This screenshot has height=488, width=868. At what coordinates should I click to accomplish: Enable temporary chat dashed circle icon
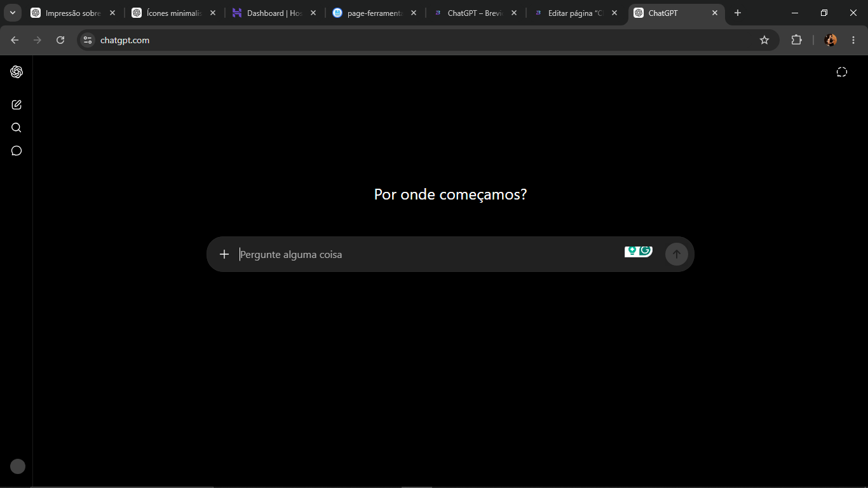(842, 72)
